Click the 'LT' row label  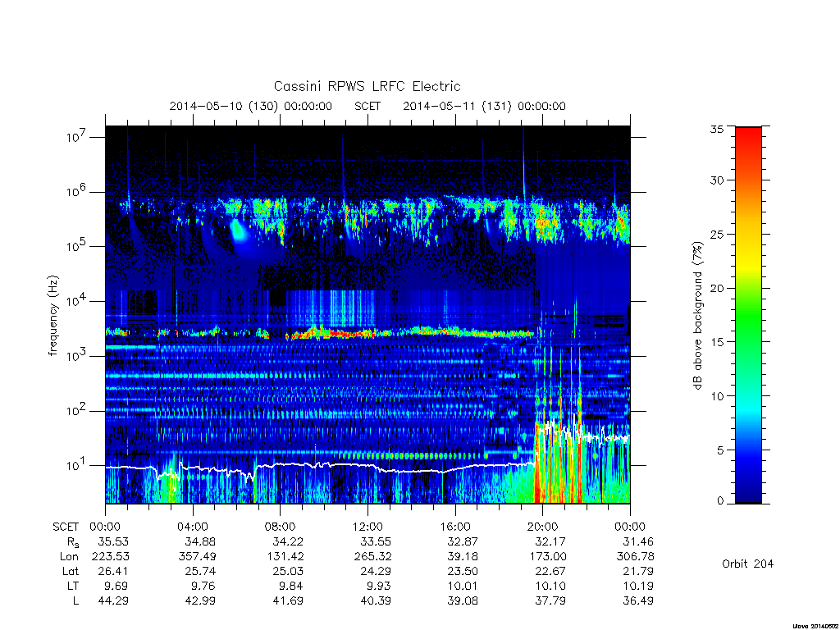pyautogui.click(x=72, y=586)
